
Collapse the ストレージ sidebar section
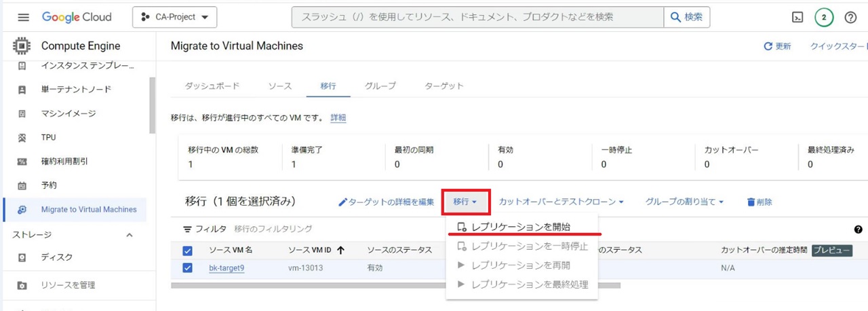pyautogui.click(x=130, y=235)
